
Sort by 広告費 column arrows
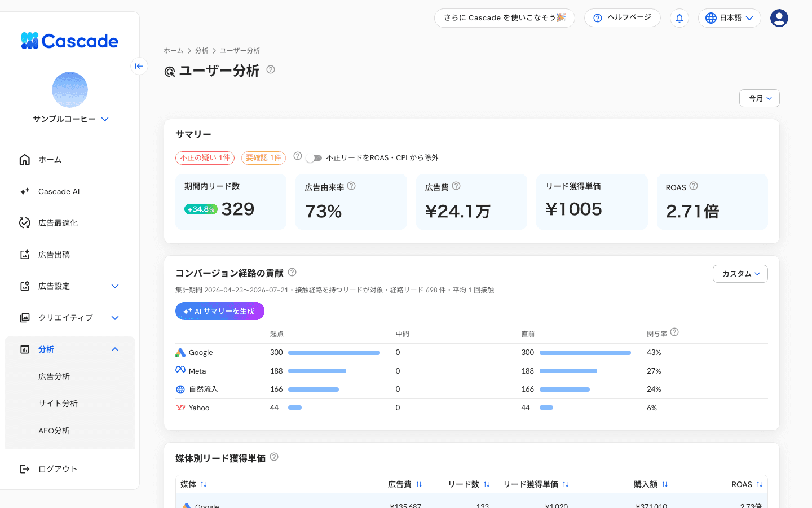click(419, 484)
